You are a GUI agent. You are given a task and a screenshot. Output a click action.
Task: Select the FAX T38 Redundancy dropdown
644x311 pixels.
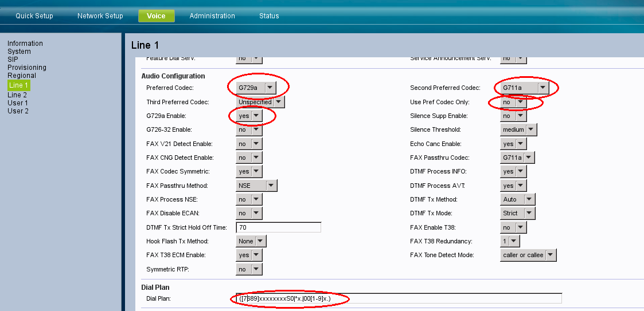point(509,241)
